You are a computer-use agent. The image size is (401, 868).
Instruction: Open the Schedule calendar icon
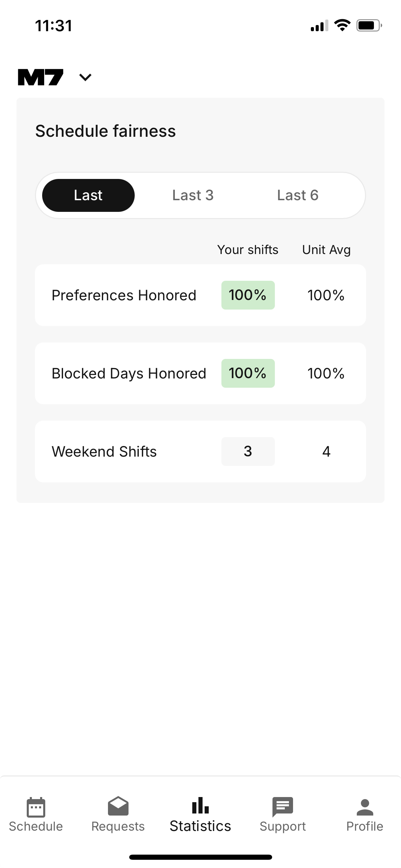36,807
